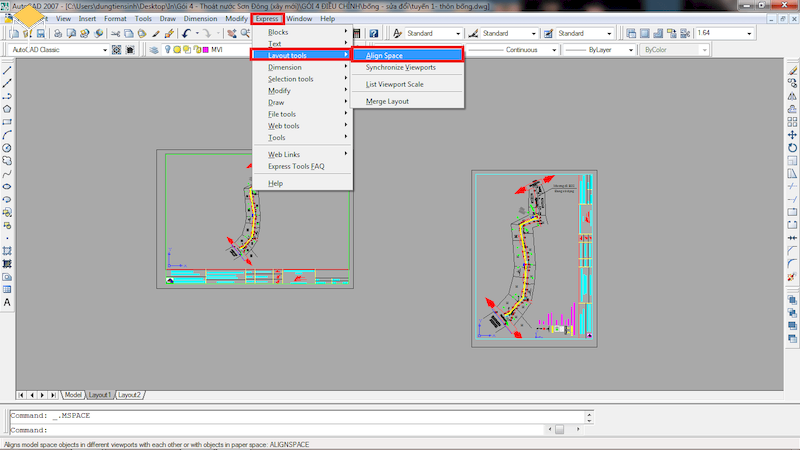Open Express Tools FAQ

[303, 166]
